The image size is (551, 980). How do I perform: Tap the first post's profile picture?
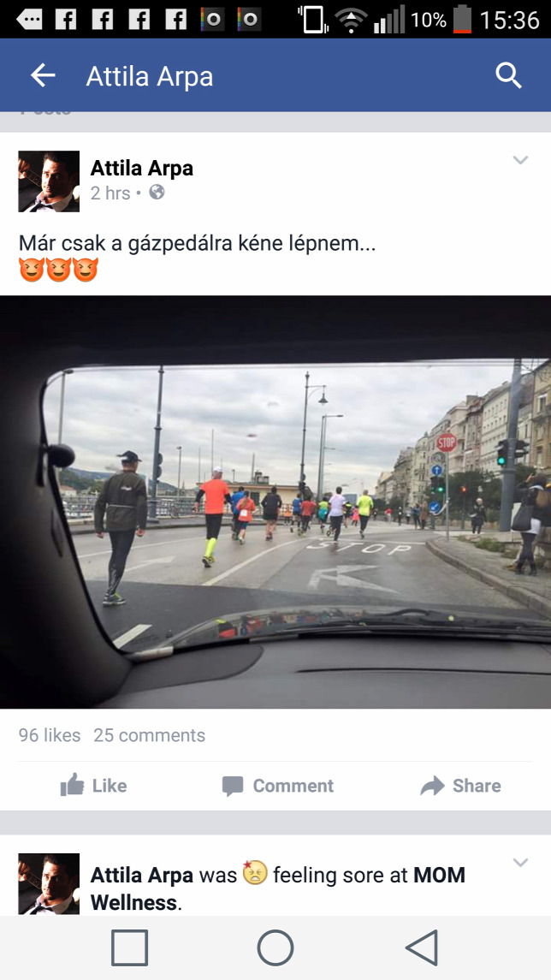coord(49,181)
